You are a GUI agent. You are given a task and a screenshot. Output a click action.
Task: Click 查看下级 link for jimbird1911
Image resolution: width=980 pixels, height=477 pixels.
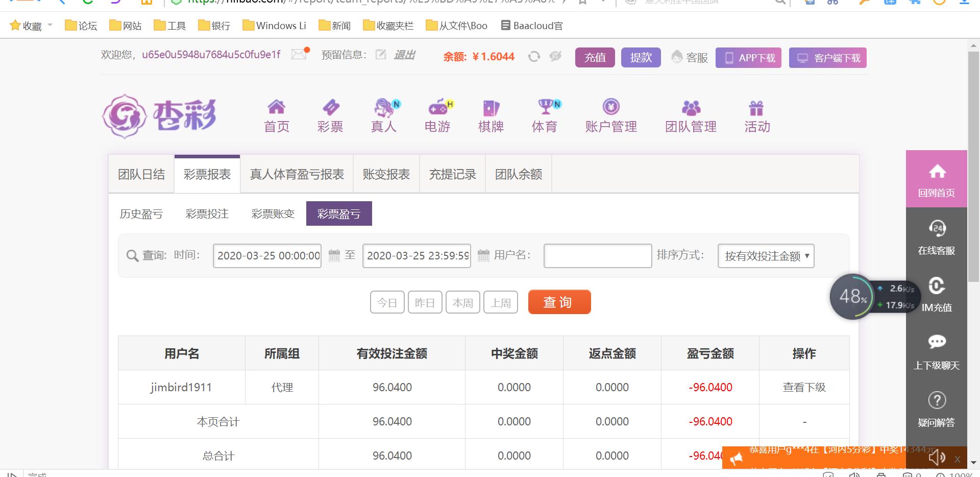point(804,388)
